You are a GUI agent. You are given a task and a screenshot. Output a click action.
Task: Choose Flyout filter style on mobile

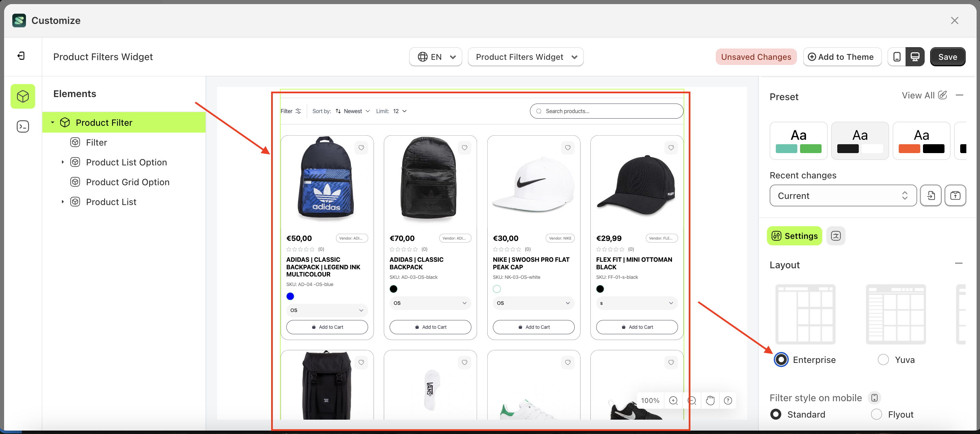pyautogui.click(x=876, y=414)
